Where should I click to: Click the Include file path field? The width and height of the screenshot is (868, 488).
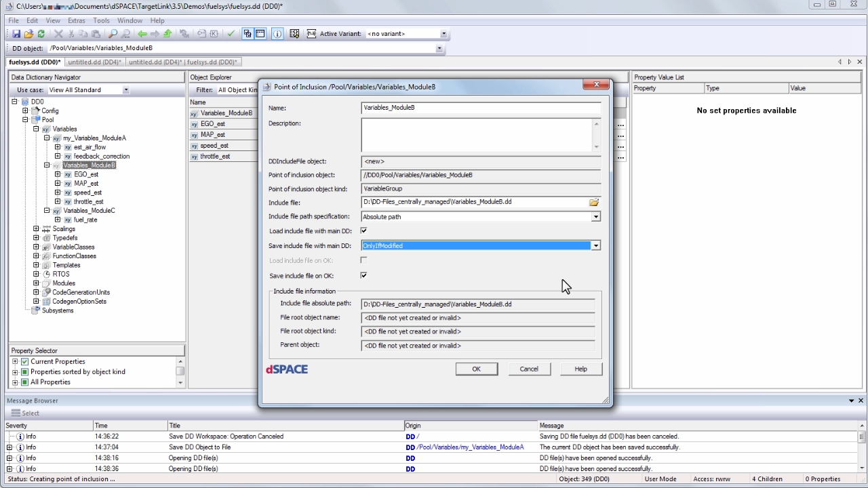475,202
